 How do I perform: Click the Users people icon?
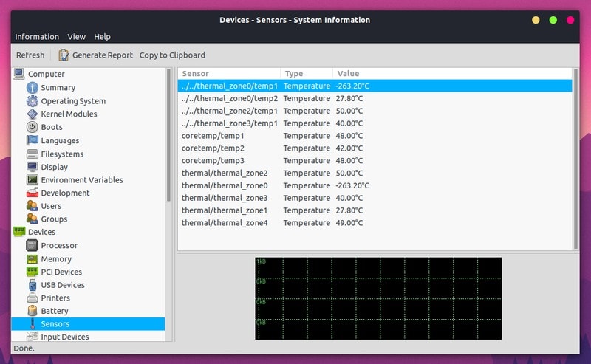point(33,206)
